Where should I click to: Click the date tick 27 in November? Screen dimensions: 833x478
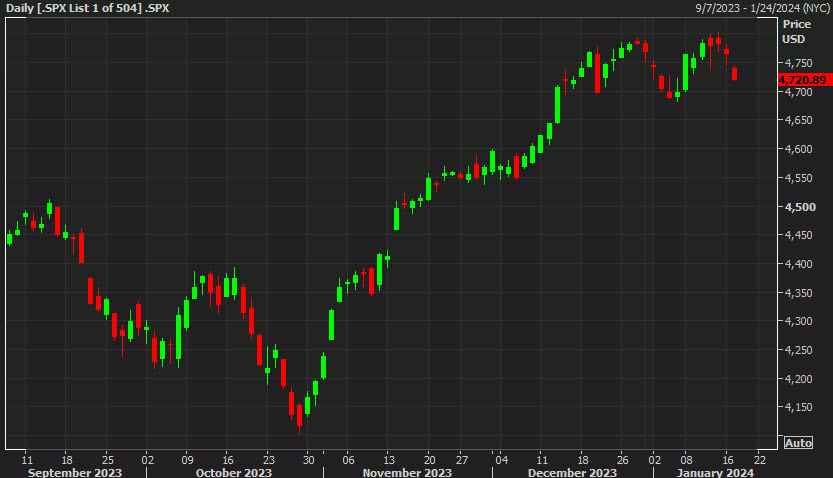pyautogui.click(x=462, y=460)
